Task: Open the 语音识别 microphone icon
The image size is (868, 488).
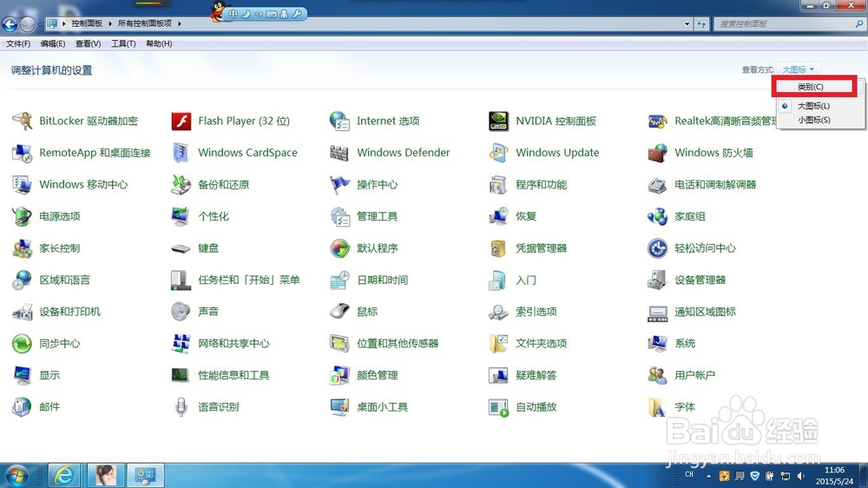Action: coord(181,406)
